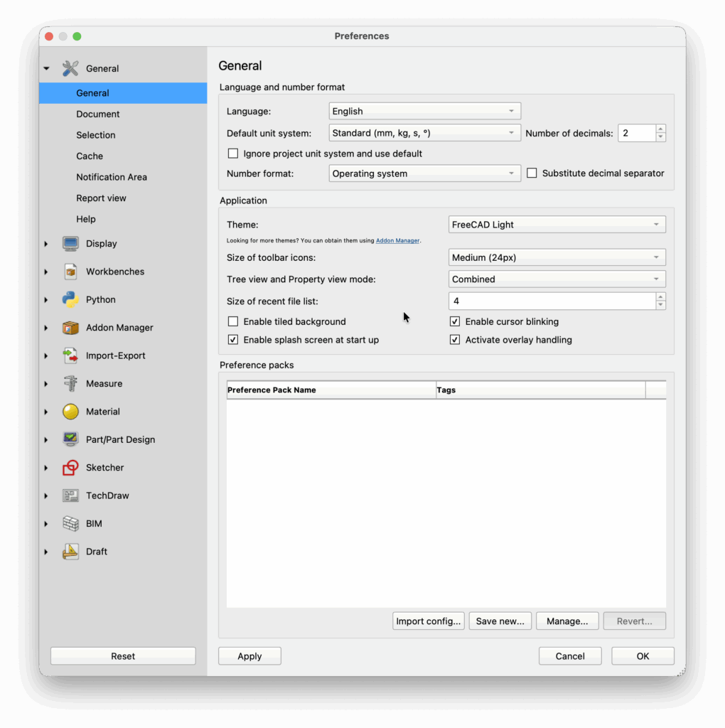Screen dimensions: 725x728
Task: Click the recent file list size field
Action: (552, 301)
